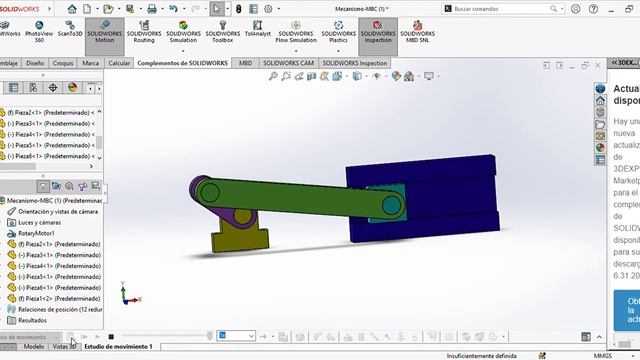This screenshot has width=640, height=360.
Task: Open Section View tool in the view toolbar
Action: click(x=311, y=76)
